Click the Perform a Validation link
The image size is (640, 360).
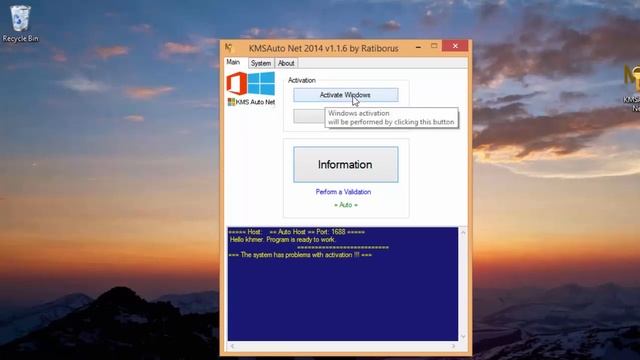click(343, 192)
